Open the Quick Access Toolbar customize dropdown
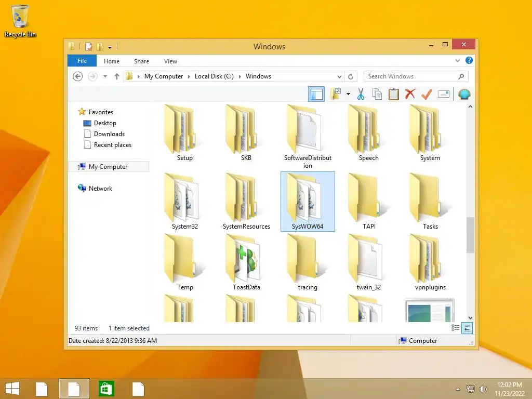The image size is (532, 399). click(x=110, y=47)
